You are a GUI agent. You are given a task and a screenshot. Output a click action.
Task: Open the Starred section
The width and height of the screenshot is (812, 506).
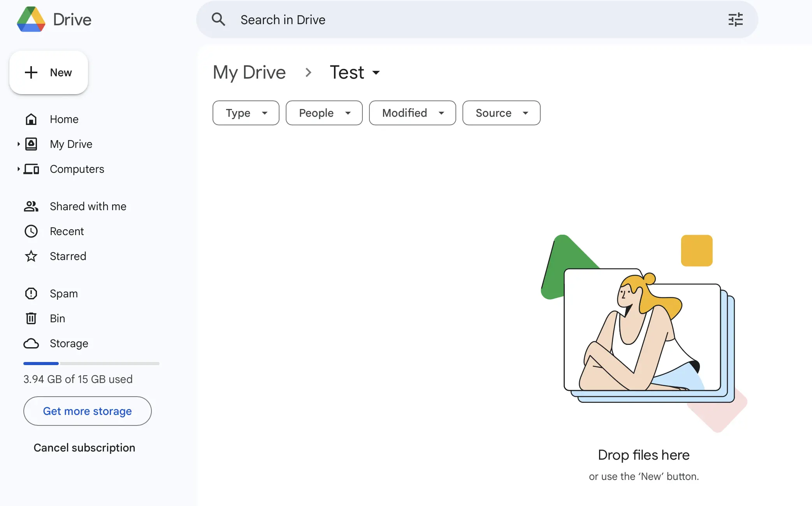[x=68, y=256]
